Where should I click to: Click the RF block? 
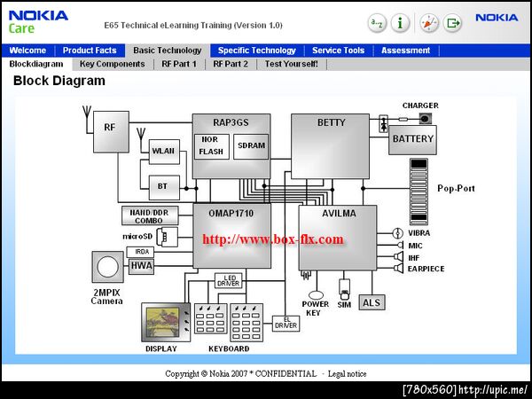[111, 131]
